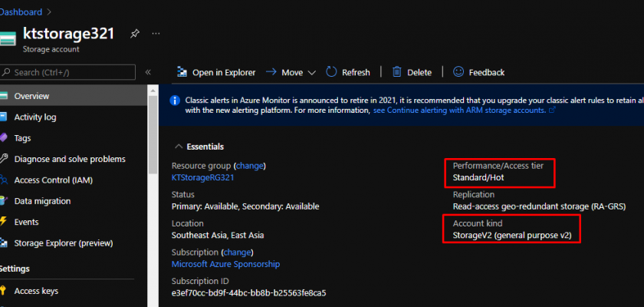The height and width of the screenshot is (307, 644).
Task: Change the Subscription
Action: pyautogui.click(x=237, y=252)
